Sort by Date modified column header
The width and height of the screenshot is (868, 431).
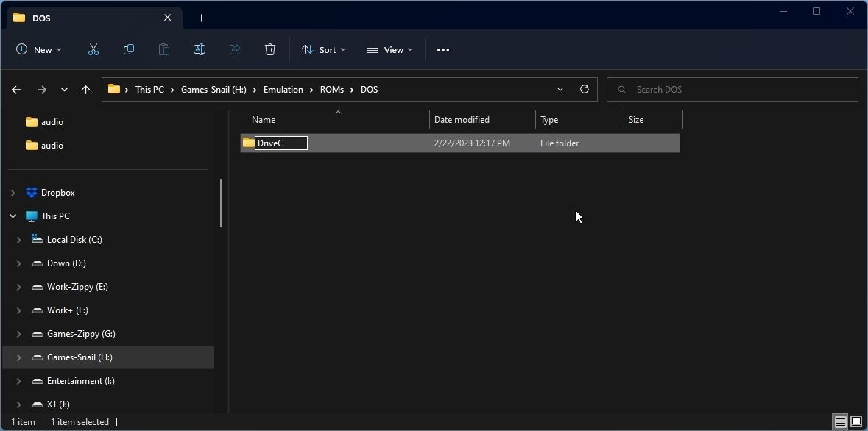(x=462, y=119)
